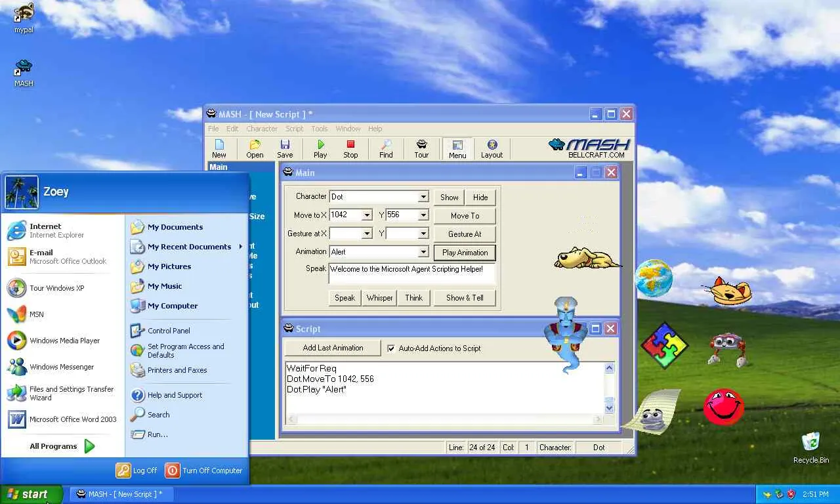Screen dimensions: 840x504
Task: Click the Whisper button
Action: (379, 297)
